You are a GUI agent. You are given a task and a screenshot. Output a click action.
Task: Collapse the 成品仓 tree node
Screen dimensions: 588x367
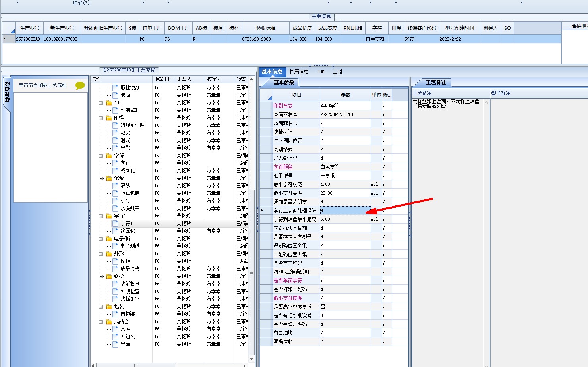101,322
